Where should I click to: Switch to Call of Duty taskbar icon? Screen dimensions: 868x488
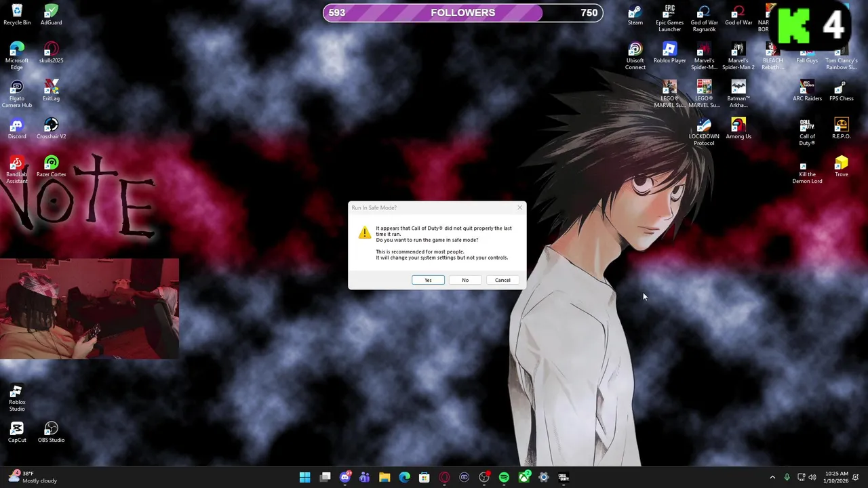tap(564, 477)
